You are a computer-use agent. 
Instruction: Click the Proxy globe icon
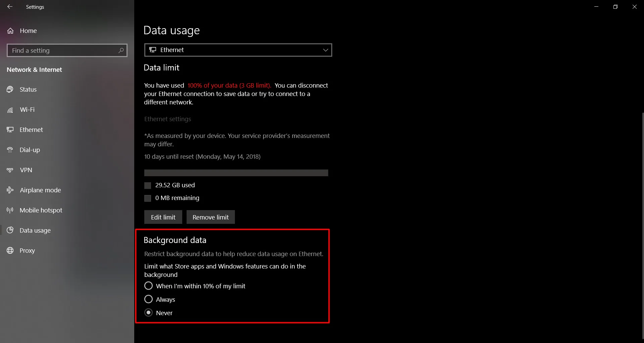10,250
